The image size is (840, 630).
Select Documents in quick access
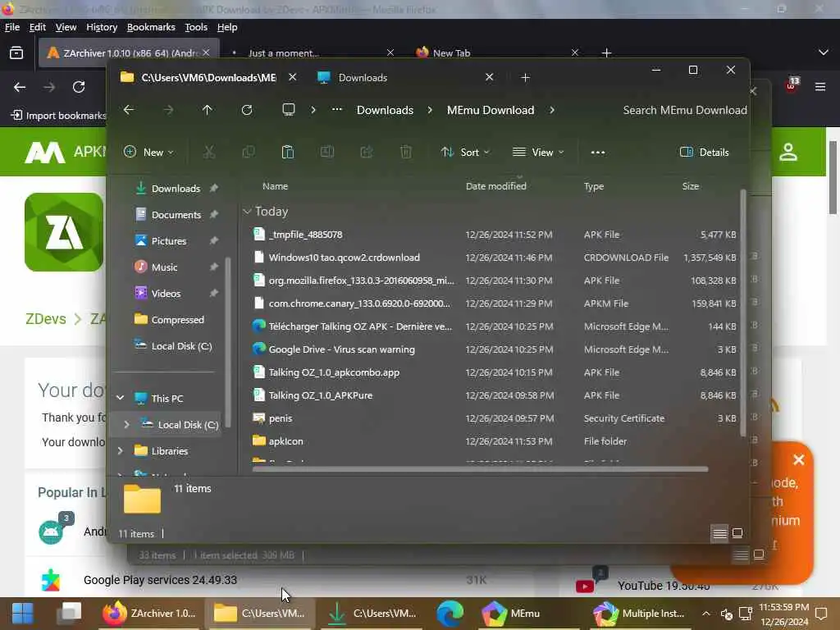[176, 215]
